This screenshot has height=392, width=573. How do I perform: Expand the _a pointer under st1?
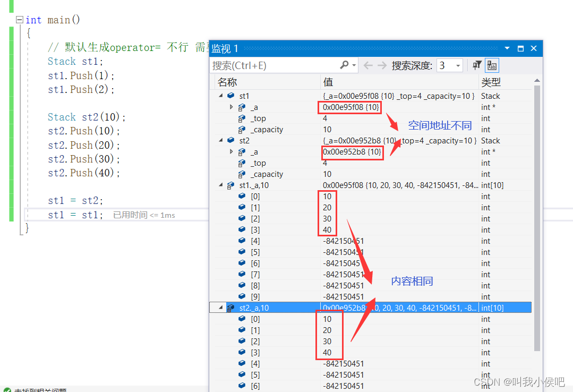(x=232, y=107)
